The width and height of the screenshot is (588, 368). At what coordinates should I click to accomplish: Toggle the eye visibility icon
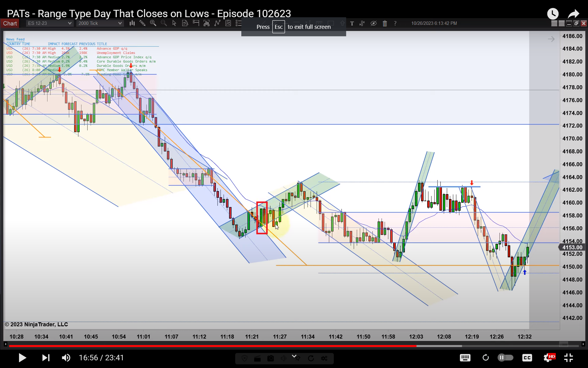coord(373,23)
